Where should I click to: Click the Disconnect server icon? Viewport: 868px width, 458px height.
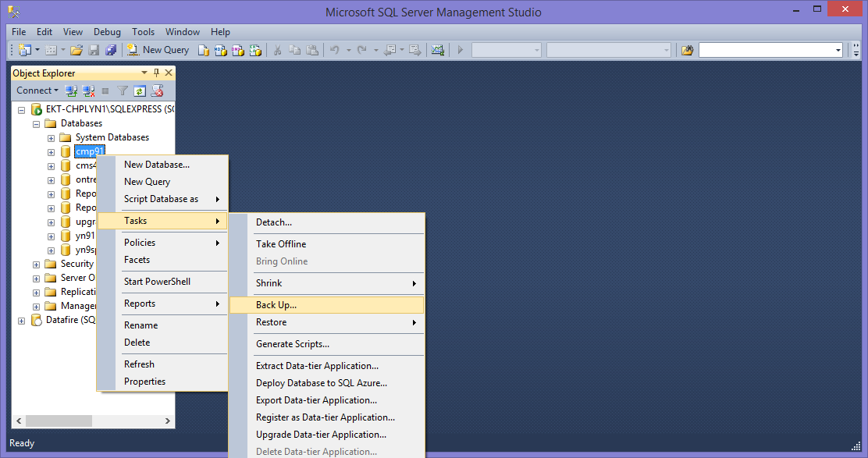point(88,91)
